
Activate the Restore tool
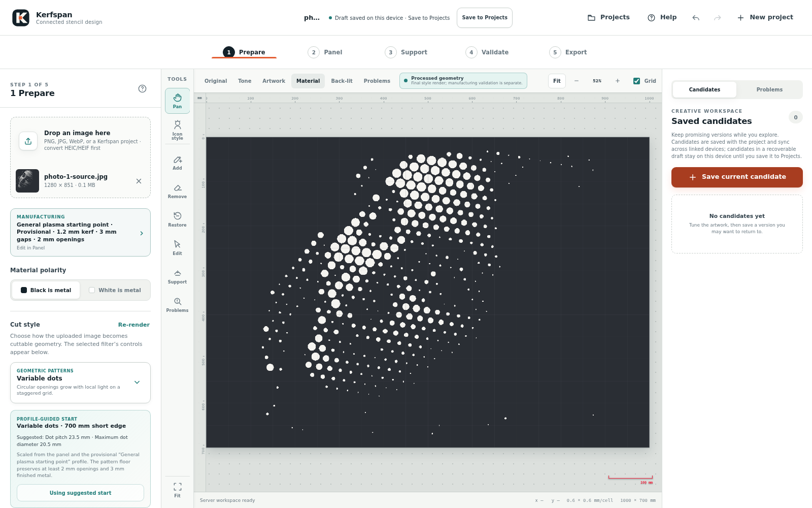coord(177,220)
